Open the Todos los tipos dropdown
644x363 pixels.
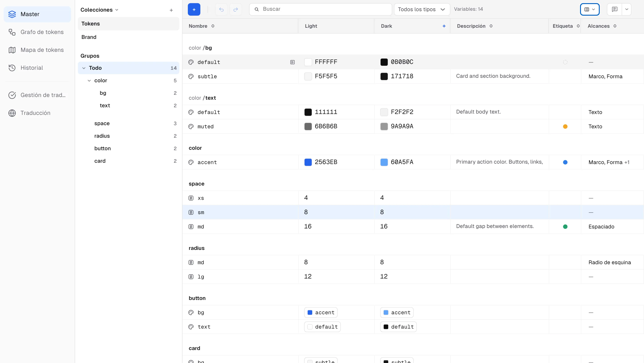pyautogui.click(x=422, y=9)
